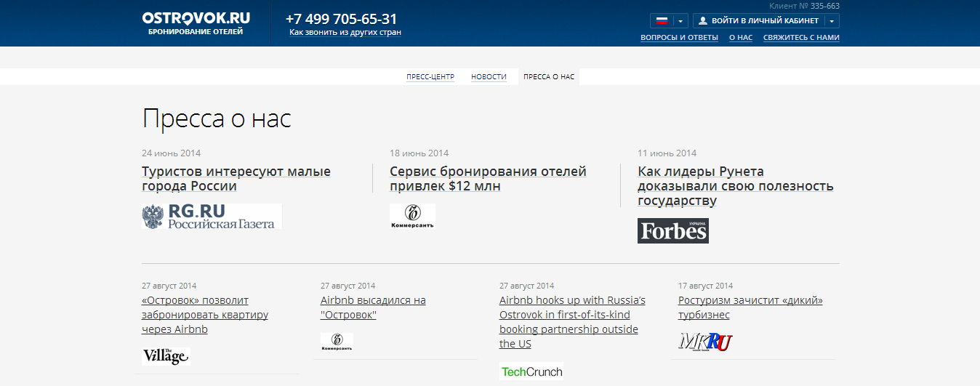Image resolution: width=980 pixels, height=386 pixels.
Task: Read «Туристов интересуют малые города России» article
Action: [236, 179]
